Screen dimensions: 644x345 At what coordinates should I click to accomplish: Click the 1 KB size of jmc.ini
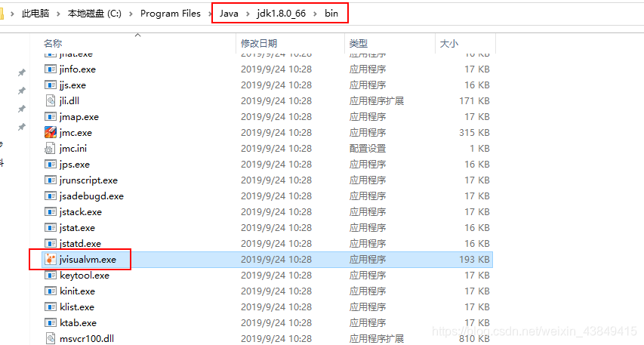click(479, 149)
